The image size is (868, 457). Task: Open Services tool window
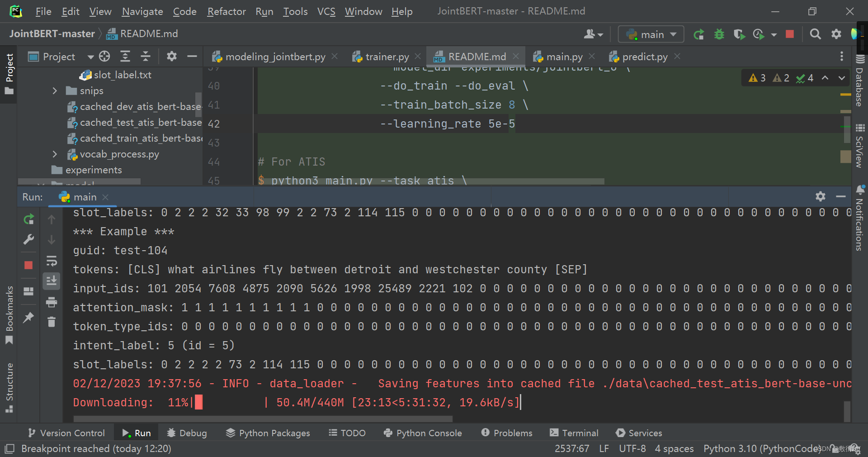point(639,433)
